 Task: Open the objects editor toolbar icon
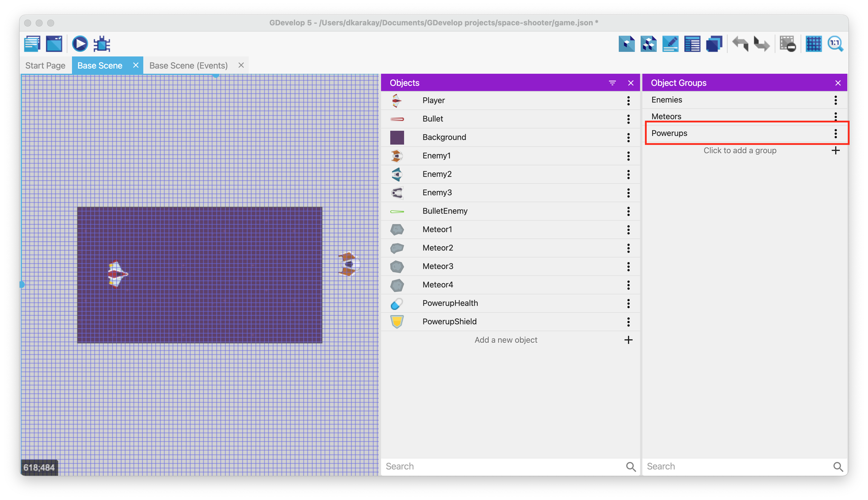coord(627,44)
